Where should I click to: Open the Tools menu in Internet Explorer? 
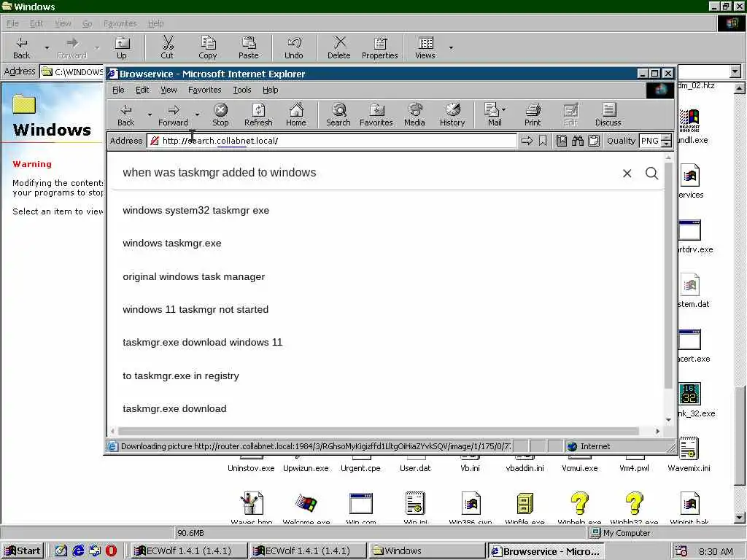coord(242,90)
